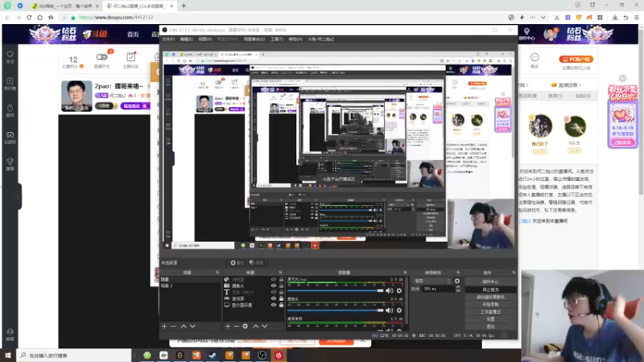Mute the first mixer channel speaker icon
The width and height of the screenshot is (644, 362).
click(x=390, y=290)
